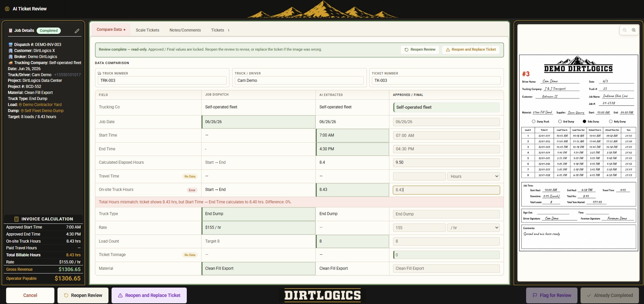Click the Already Completed button
This screenshot has height=304, width=644.
point(610,295)
